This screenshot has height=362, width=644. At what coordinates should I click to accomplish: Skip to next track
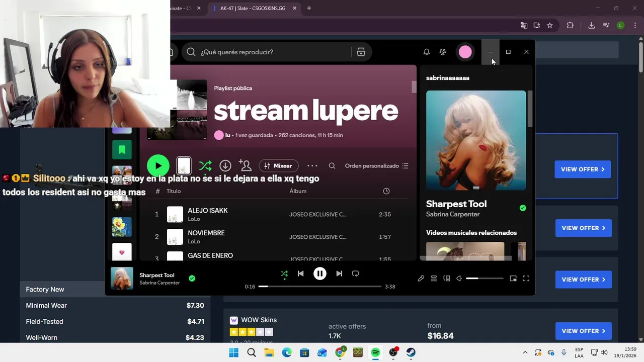coord(339,274)
